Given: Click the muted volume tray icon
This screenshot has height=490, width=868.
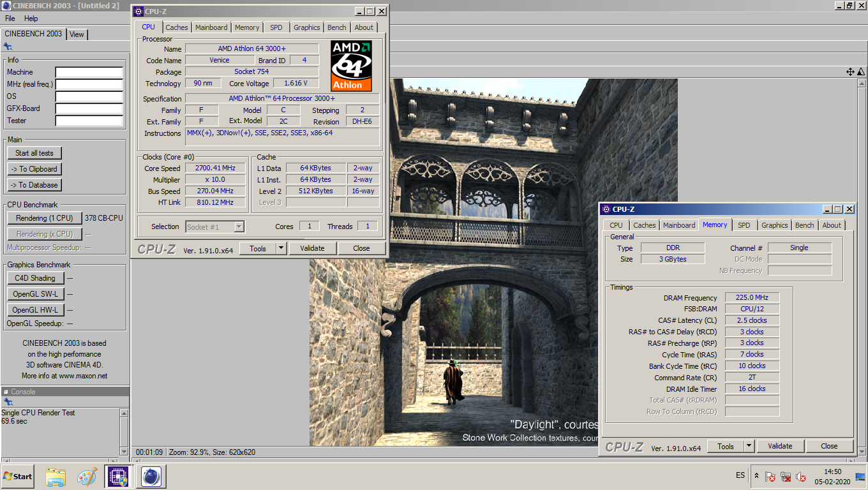Looking at the screenshot, I should point(801,476).
